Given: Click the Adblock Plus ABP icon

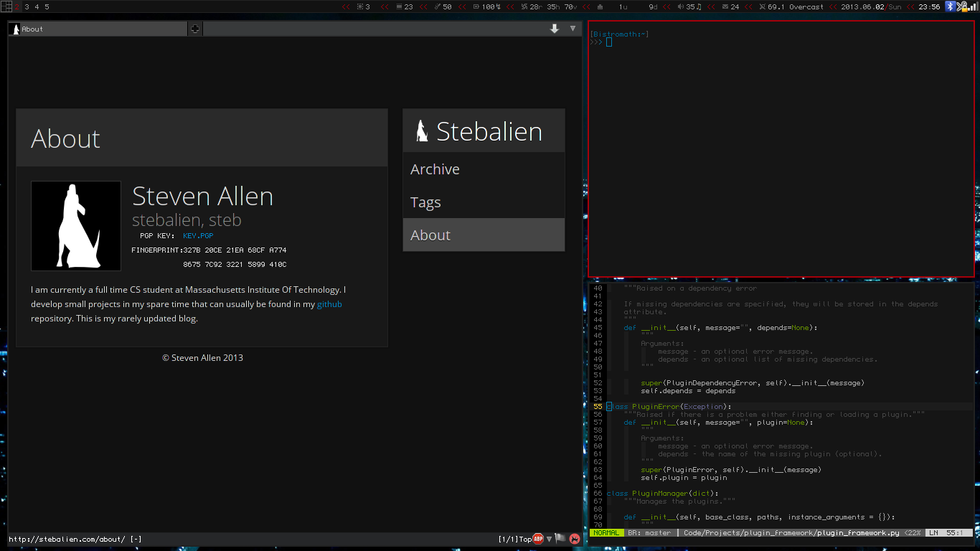Looking at the screenshot, I should coord(538,539).
